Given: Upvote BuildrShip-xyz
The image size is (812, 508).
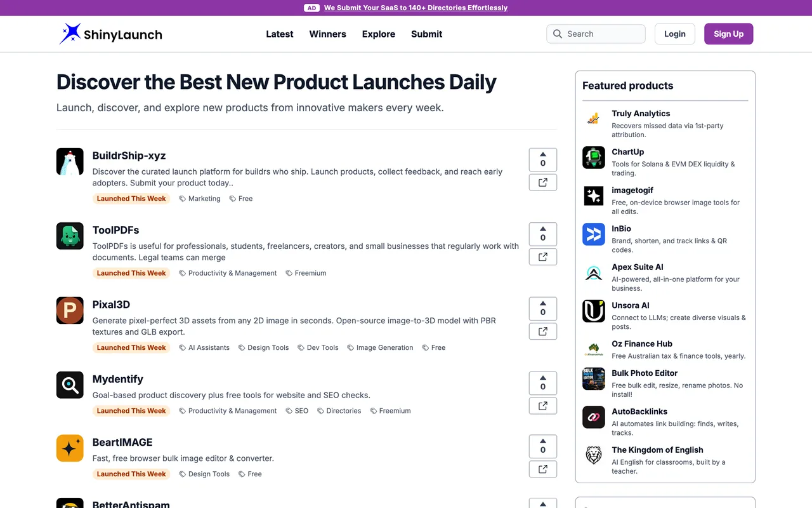Looking at the screenshot, I should tap(543, 159).
